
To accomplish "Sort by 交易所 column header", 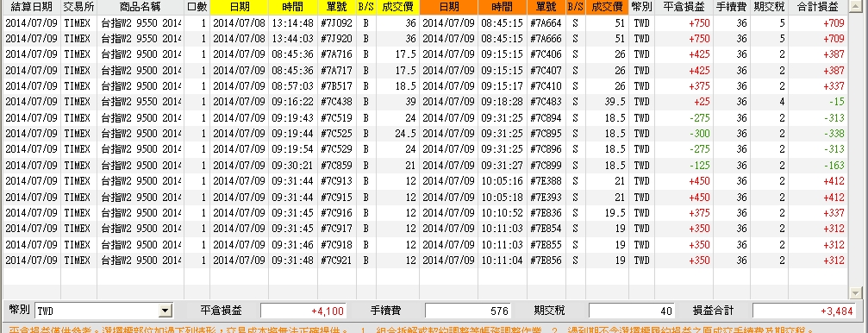I will tap(78, 7).
